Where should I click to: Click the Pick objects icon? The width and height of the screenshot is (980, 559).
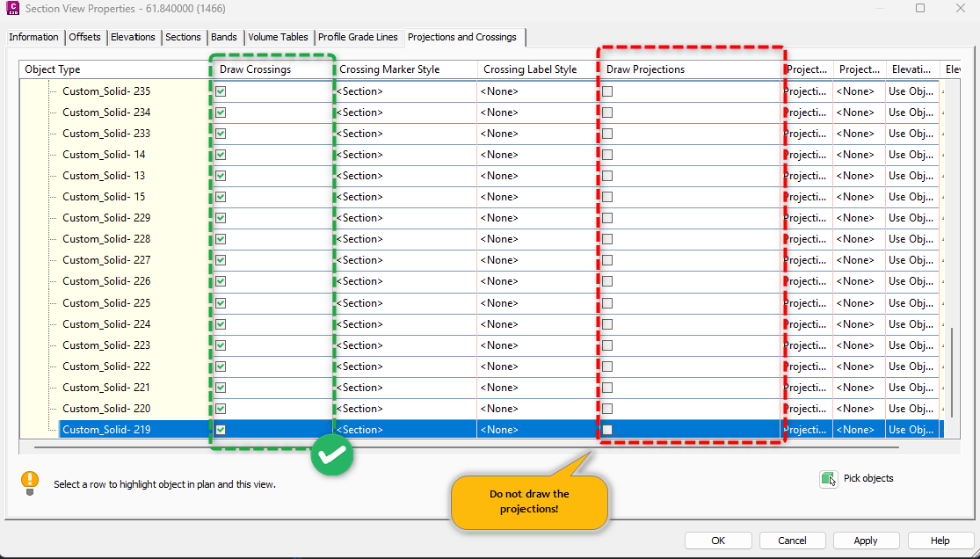click(827, 478)
